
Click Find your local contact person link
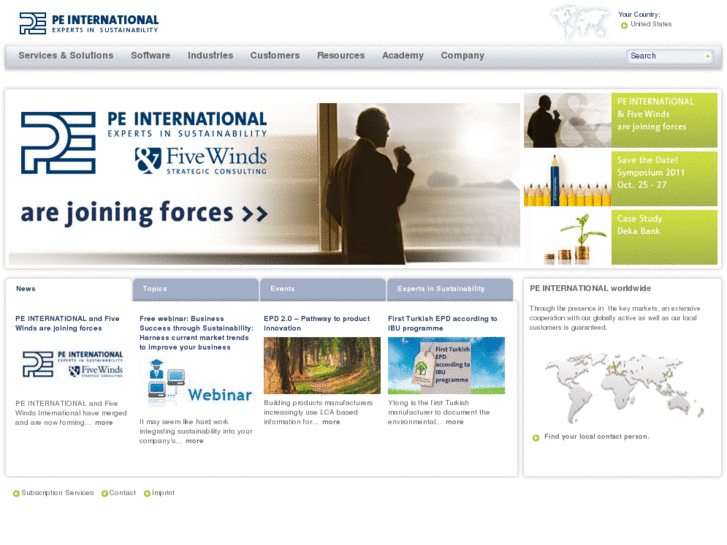[x=596, y=437]
